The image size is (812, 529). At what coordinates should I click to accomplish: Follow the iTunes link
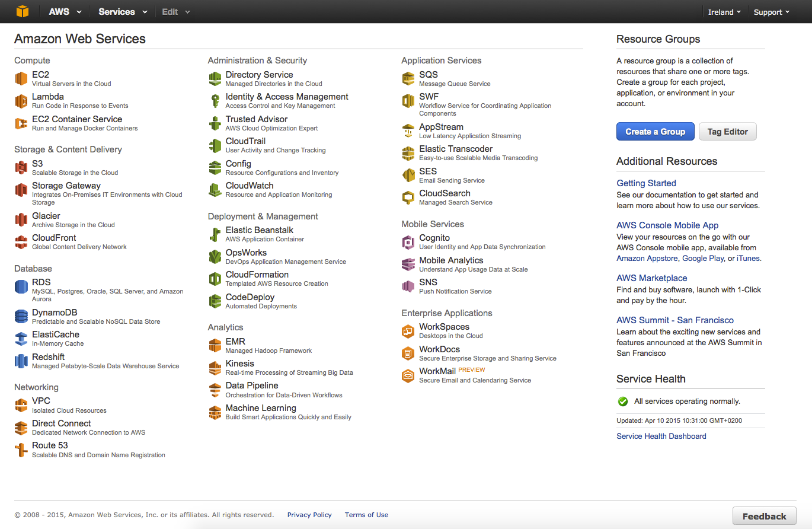[x=748, y=259]
